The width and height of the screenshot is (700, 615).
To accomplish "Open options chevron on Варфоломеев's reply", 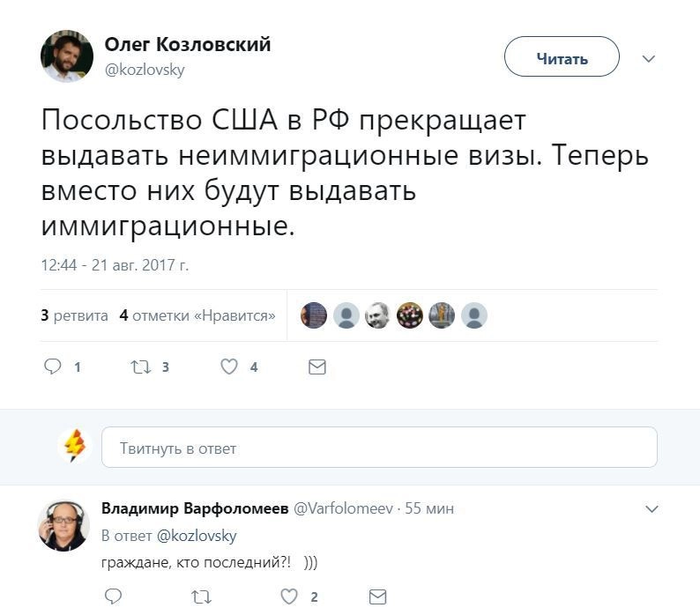I will 652,509.
